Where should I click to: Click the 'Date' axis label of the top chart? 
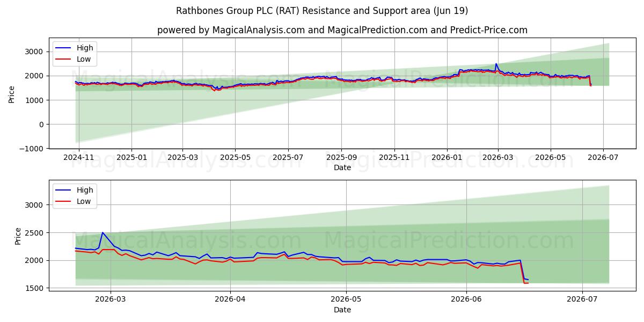[x=342, y=167]
